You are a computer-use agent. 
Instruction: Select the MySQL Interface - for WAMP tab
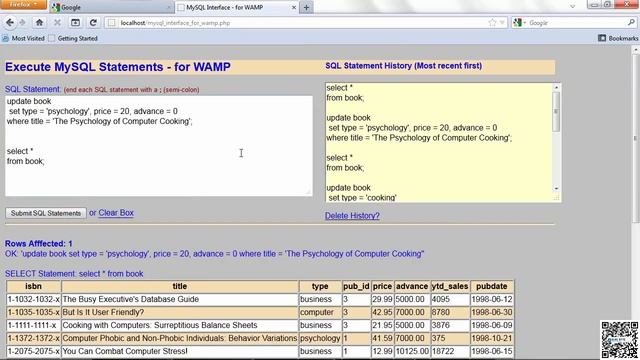point(237,7)
